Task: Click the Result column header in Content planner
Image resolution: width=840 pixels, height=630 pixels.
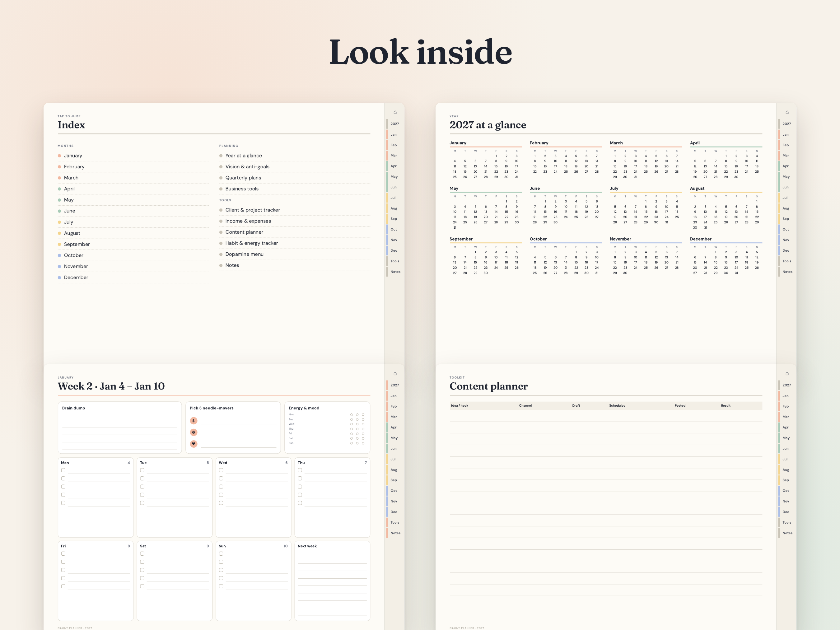Action: (726, 406)
